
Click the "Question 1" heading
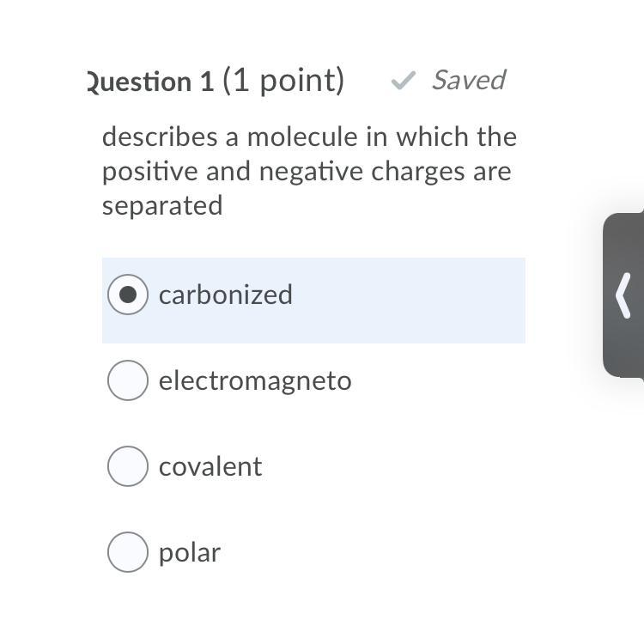tap(150, 82)
